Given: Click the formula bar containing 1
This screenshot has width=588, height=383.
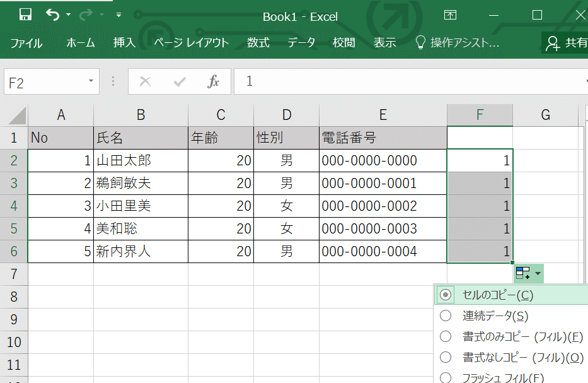Looking at the screenshot, I should click(x=411, y=81).
